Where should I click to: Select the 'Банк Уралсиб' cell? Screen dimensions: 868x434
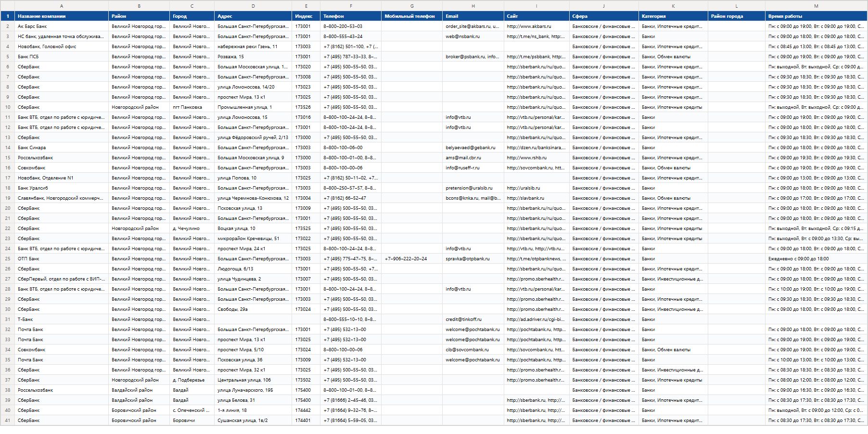(62, 188)
